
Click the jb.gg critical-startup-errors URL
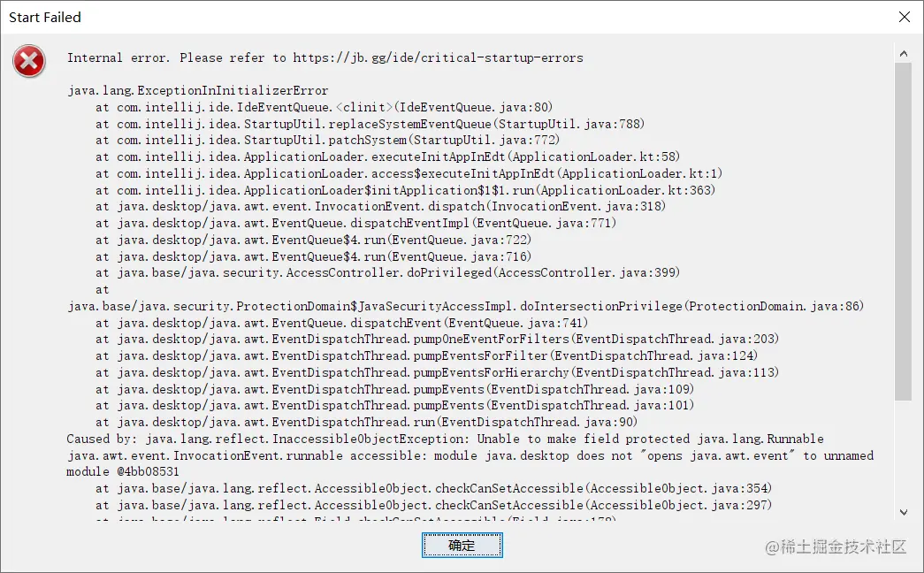438,57
